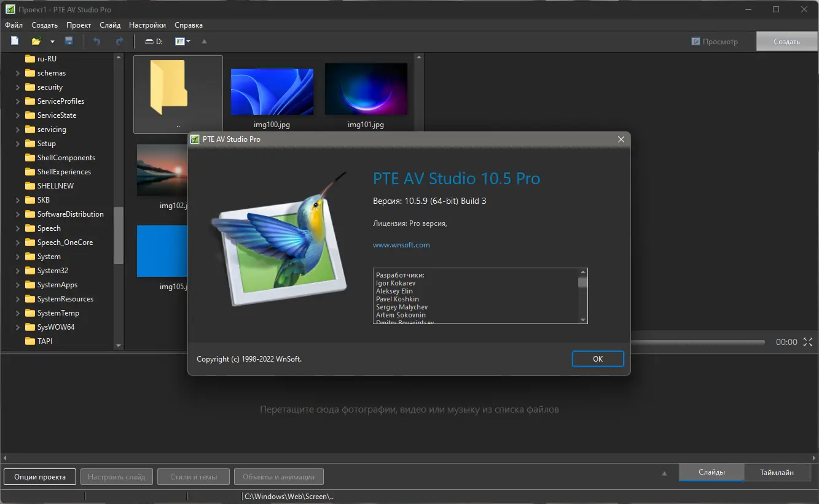Click the PTE app icon in main title bar
This screenshot has height=504, width=819.
pos(10,9)
